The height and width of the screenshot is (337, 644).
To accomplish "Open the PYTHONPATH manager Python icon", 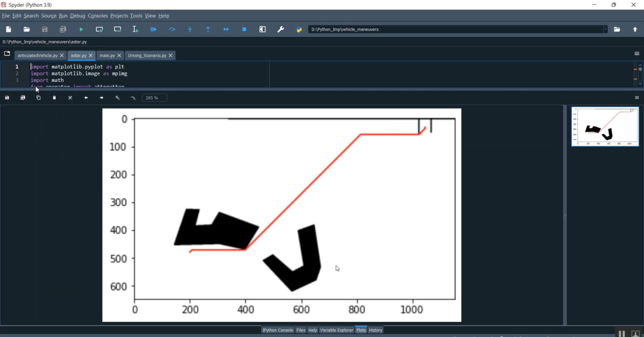I will pyautogui.click(x=299, y=29).
